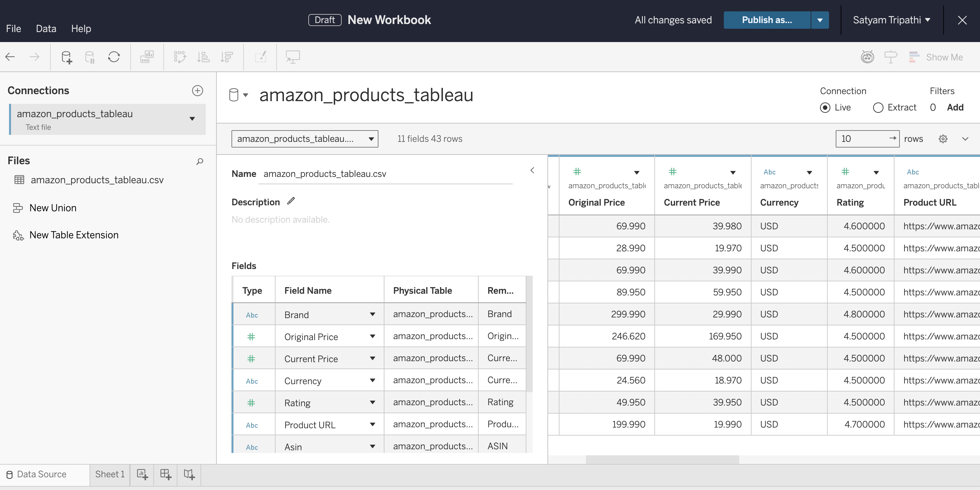Switch to the Sheet 1 tab

(x=110, y=474)
